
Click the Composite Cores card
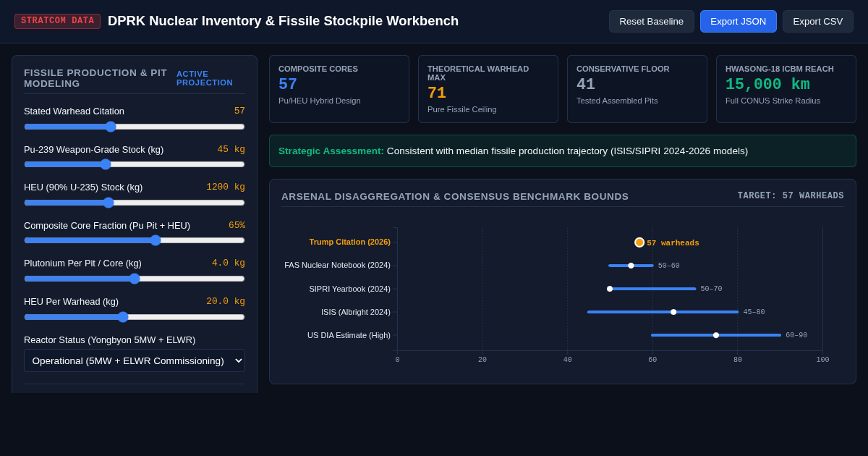339,89
